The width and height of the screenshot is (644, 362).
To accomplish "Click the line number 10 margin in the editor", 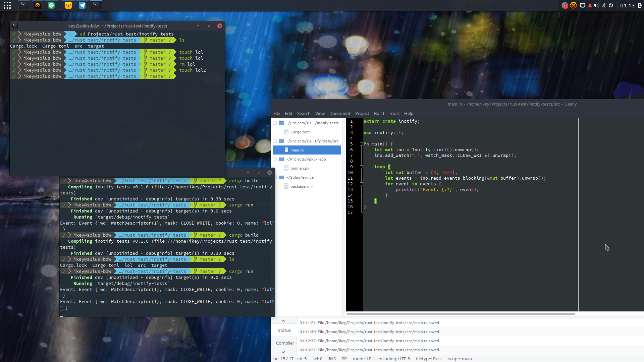I will (350, 173).
